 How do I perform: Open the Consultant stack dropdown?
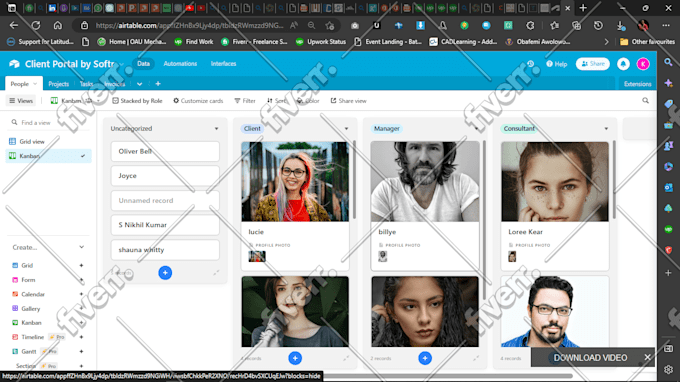pos(606,129)
